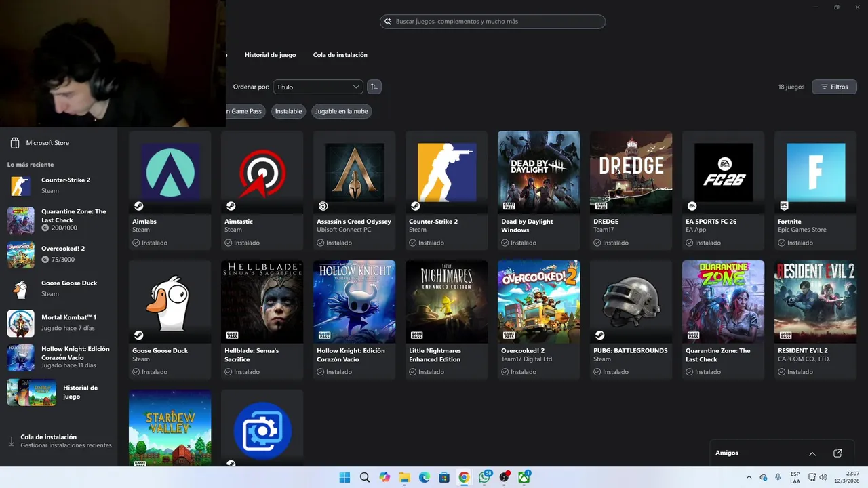Open Microsoft Store from the sidebar
The height and width of the screenshot is (488, 868).
click(x=41, y=143)
